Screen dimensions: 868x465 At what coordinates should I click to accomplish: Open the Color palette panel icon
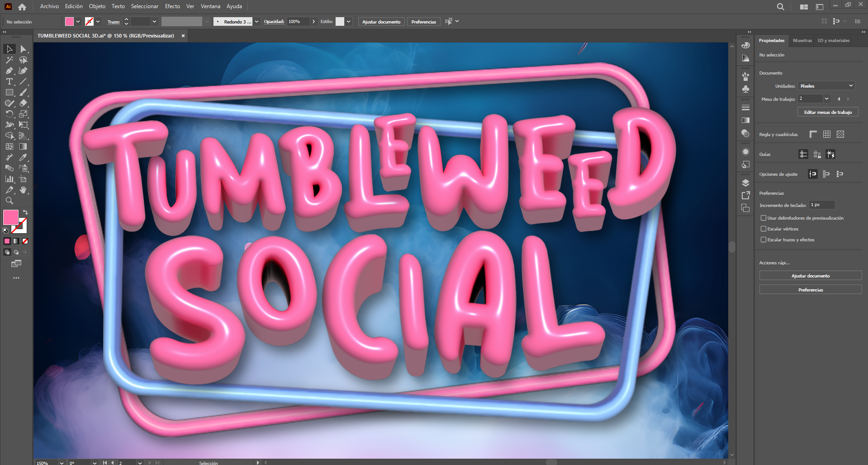tap(746, 45)
